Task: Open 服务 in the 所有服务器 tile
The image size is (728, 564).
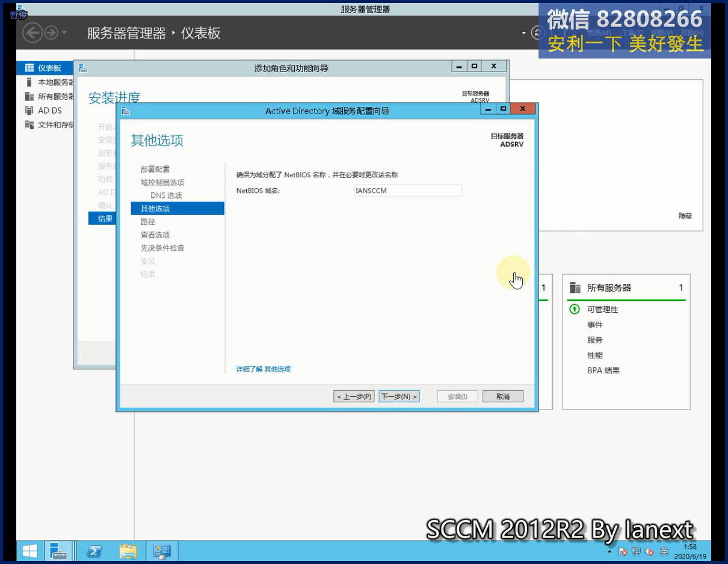Action: [x=595, y=340]
